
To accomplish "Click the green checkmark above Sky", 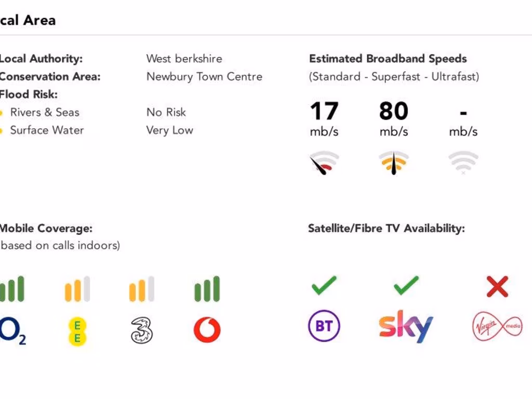I will click(x=406, y=285).
